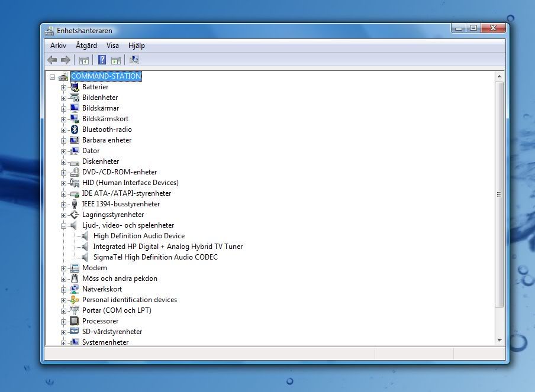Collapse the COMMAND-STATION root node
Viewport: 535px width, 392px height.
click(53, 77)
